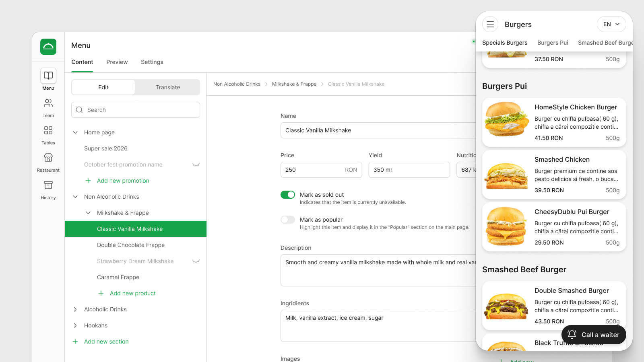Click Double Smashed Burger title
The width and height of the screenshot is (644, 362).
572,290
